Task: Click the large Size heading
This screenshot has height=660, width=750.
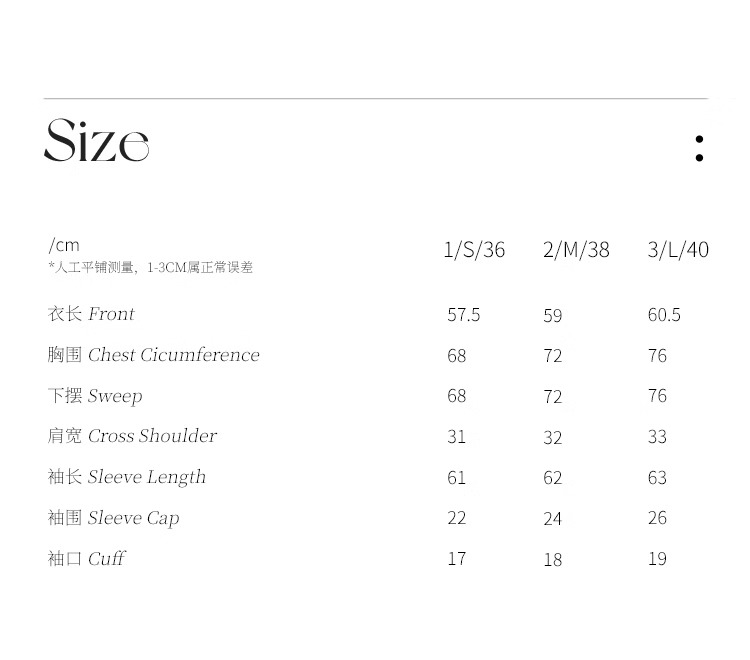Action: click(x=97, y=142)
